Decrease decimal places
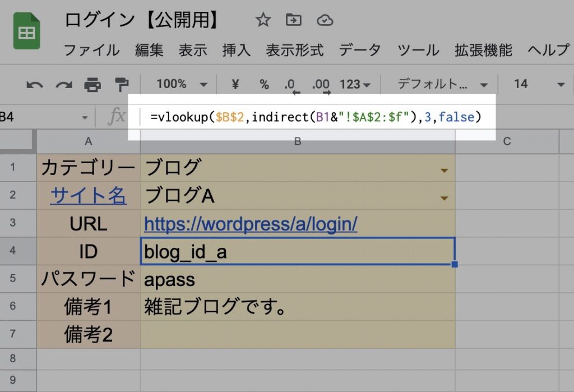Screen dimensions: 574x392 tap(291, 85)
